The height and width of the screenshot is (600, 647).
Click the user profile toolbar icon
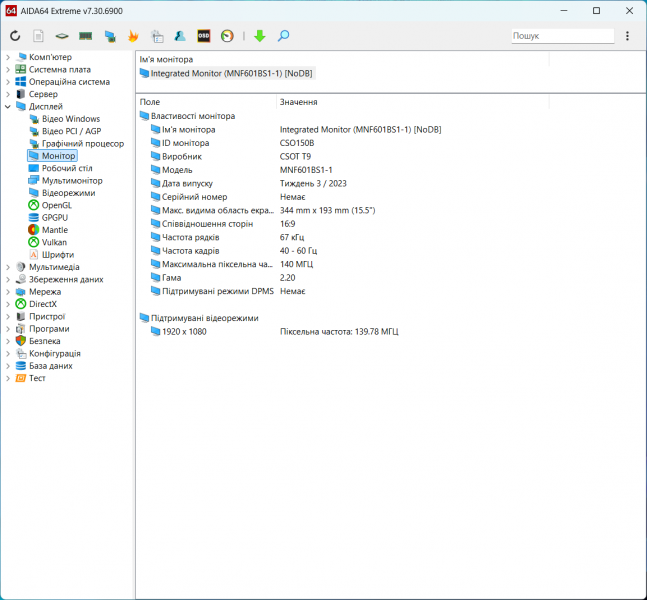(180, 36)
